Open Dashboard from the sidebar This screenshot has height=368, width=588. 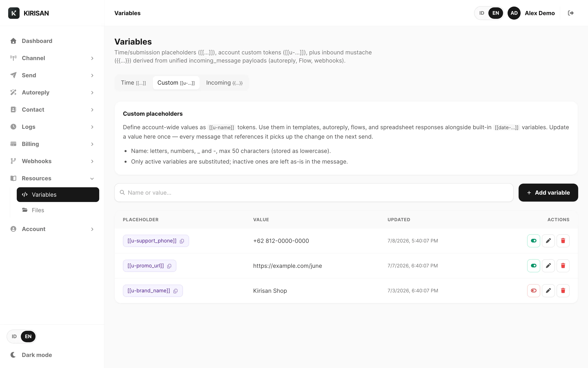click(x=52, y=41)
